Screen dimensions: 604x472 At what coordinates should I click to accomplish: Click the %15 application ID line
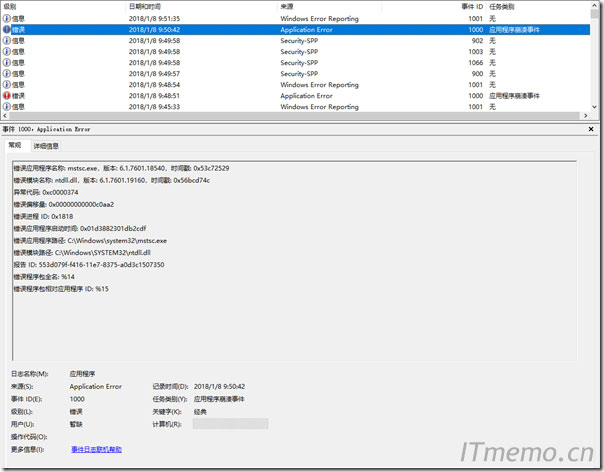tap(61, 289)
